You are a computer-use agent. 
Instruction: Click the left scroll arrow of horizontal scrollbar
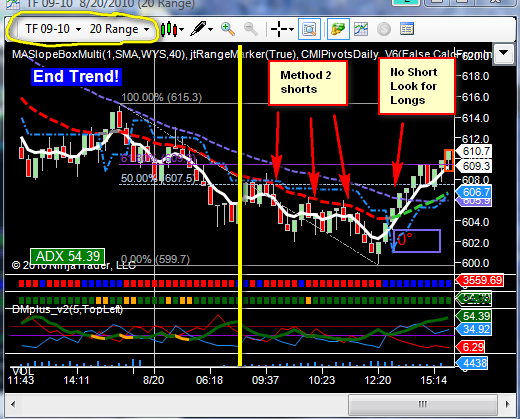pos(13,405)
